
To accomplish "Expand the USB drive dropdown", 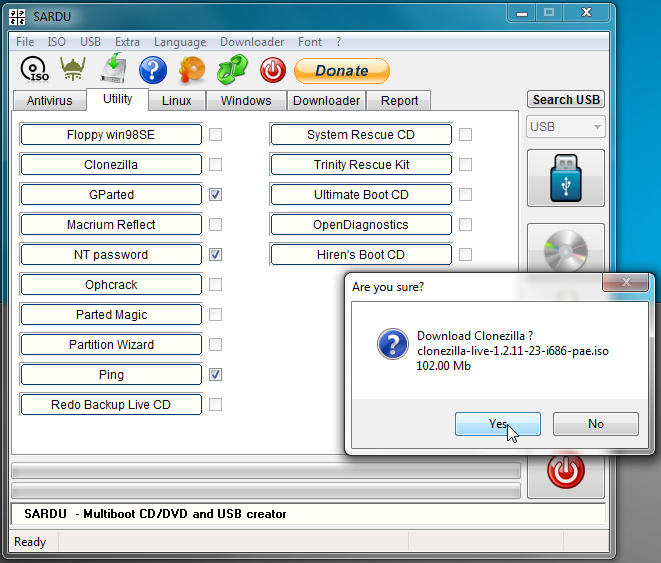I will (x=566, y=127).
